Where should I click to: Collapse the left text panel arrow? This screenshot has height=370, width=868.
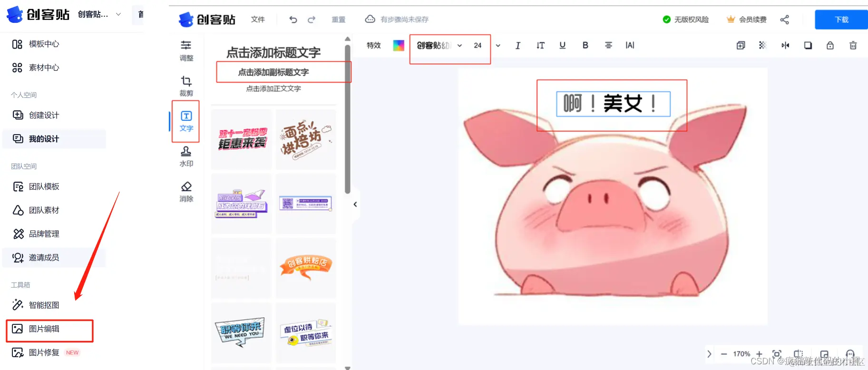pyautogui.click(x=355, y=204)
